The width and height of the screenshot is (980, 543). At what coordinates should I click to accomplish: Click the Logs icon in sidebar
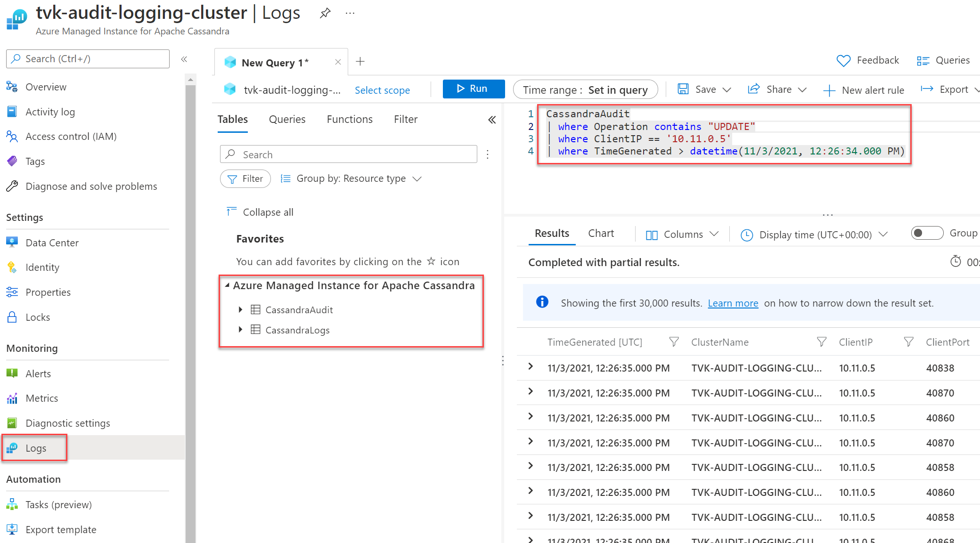pos(13,447)
